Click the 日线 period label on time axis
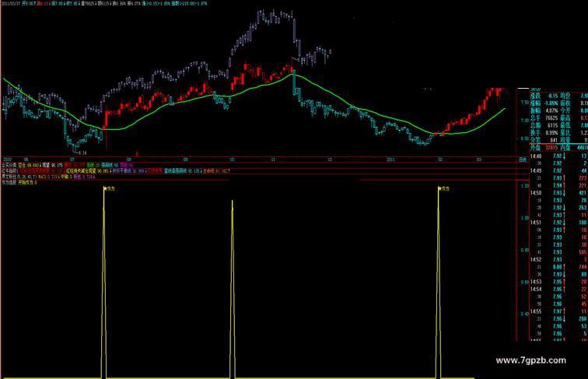The width and height of the screenshot is (588, 379). (523, 160)
